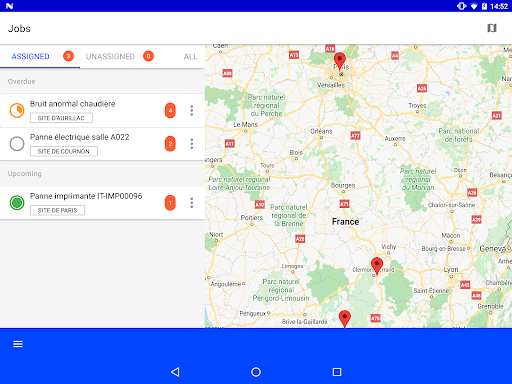Click the Upcoming section header
The image size is (512, 384).
25,174
